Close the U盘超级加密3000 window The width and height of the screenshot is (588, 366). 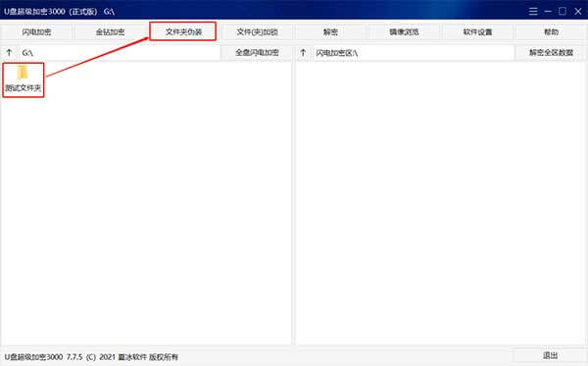[x=578, y=11]
